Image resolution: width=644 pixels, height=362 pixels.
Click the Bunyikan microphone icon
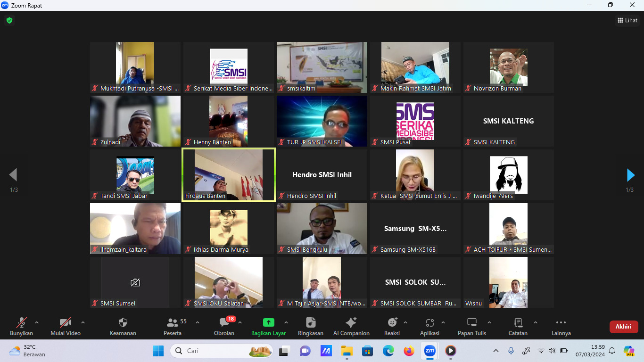22,322
